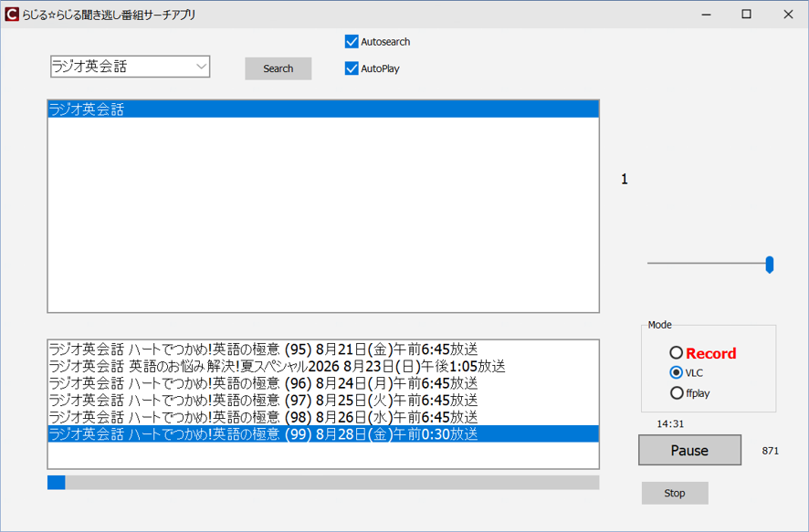The width and height of the screenshot is (809, 532).
Task: Click the Search button
Action: tap(278, 68)
